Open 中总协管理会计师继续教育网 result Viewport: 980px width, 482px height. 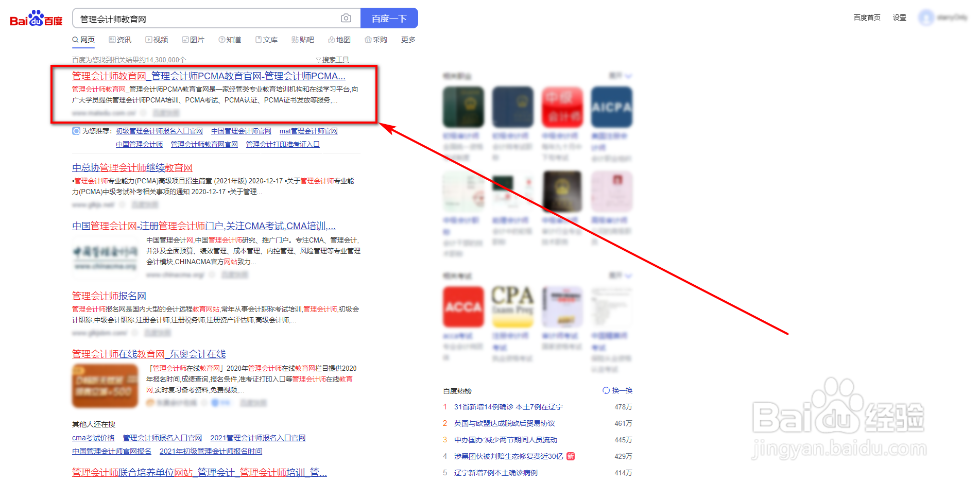click(132, 168)
